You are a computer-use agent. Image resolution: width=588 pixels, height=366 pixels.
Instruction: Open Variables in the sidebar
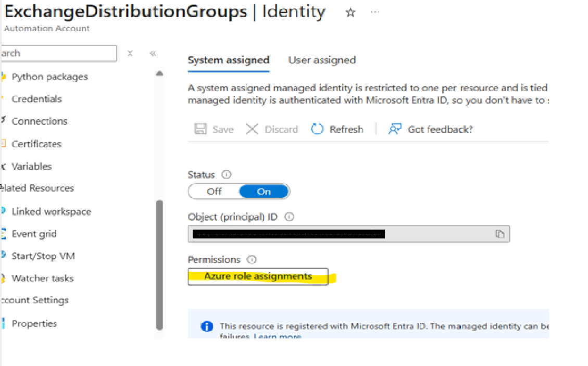[x=31, y=167]
